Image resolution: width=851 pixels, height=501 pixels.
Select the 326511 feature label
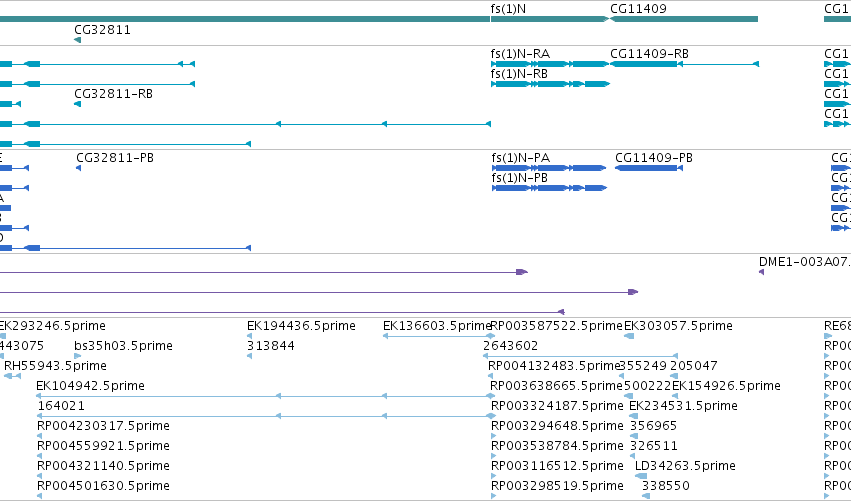[x=654, y=446]
